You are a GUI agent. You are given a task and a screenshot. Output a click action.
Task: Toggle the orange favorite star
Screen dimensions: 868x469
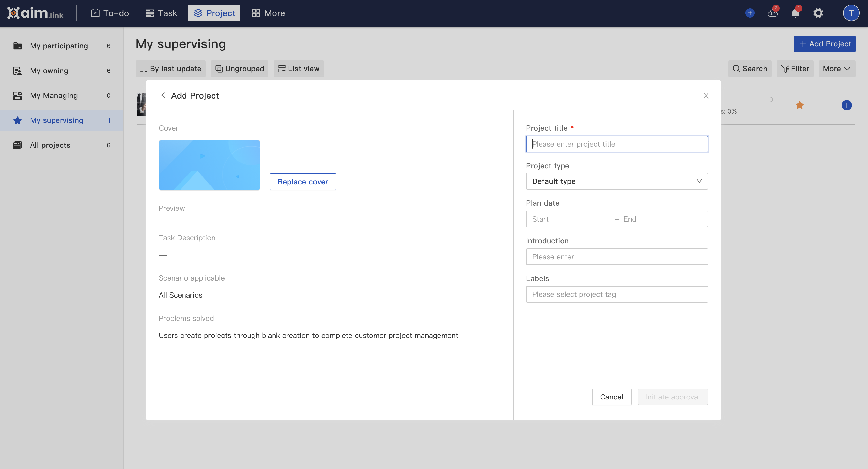click(800, 105)
